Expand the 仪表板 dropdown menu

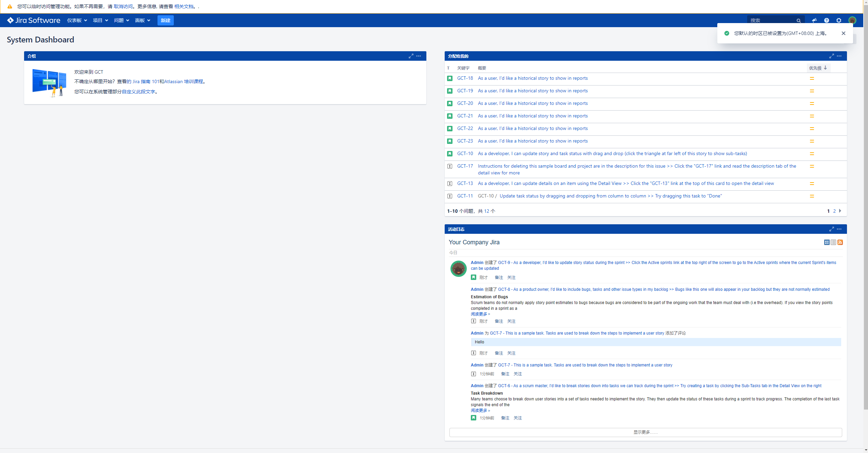[x=77, y=20]
